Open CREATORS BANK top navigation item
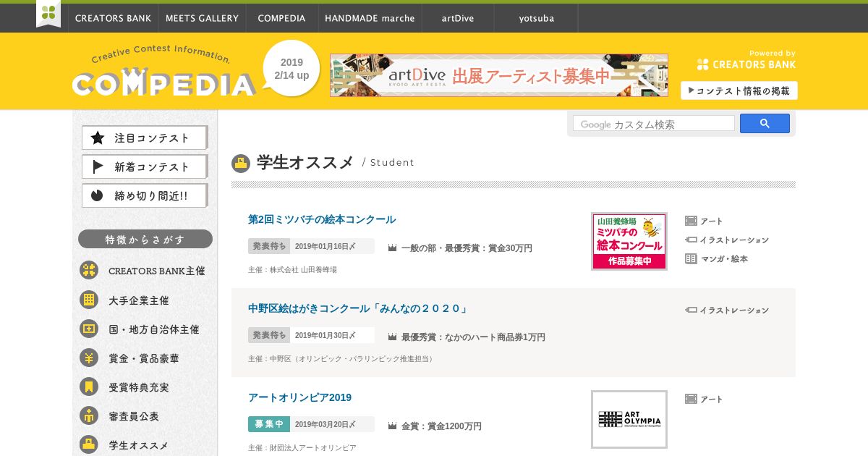The width and height of the screenshot is (868, 456). (113, 18)
